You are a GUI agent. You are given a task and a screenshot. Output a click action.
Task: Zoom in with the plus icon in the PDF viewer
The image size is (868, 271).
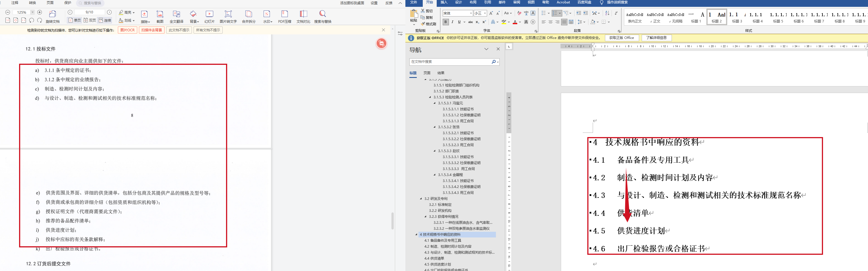[x=39, y=13]
